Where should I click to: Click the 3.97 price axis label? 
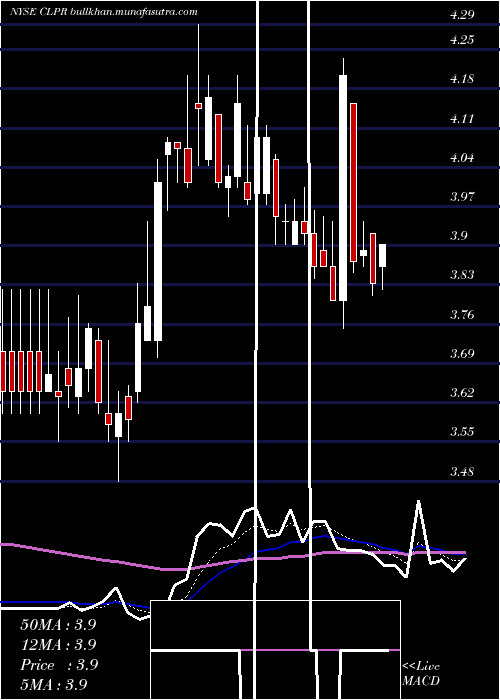tap(462, 196)
